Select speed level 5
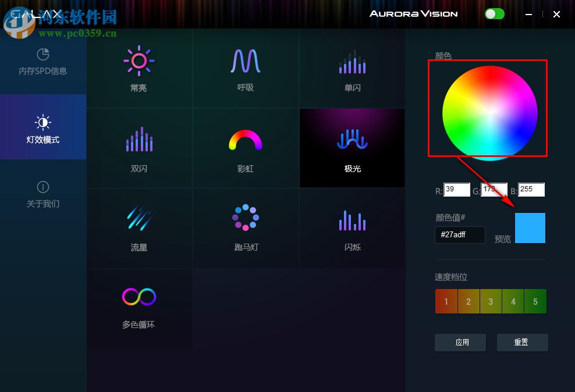 click(x=534, y=301)
